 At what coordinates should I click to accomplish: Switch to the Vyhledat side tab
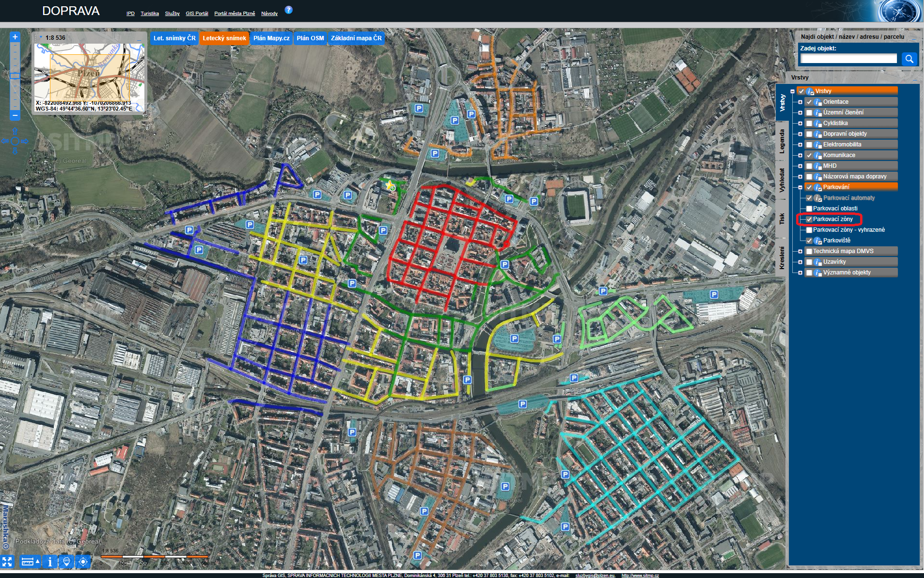pyautogui.click(x=782, y=180)
